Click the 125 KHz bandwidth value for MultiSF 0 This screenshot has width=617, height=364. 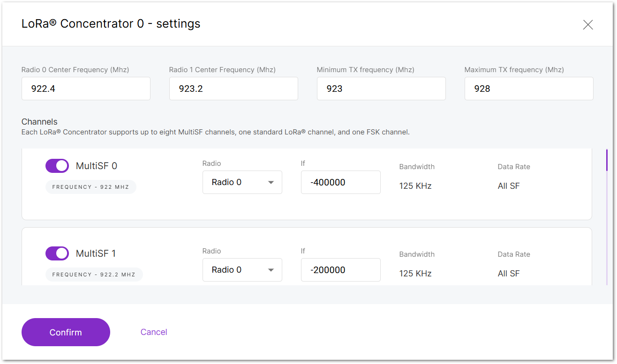pyautogui.click(x=415, y=186)
